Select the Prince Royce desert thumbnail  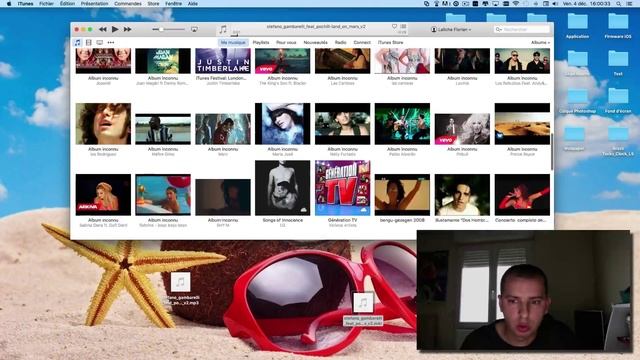(x=522, y=124)
